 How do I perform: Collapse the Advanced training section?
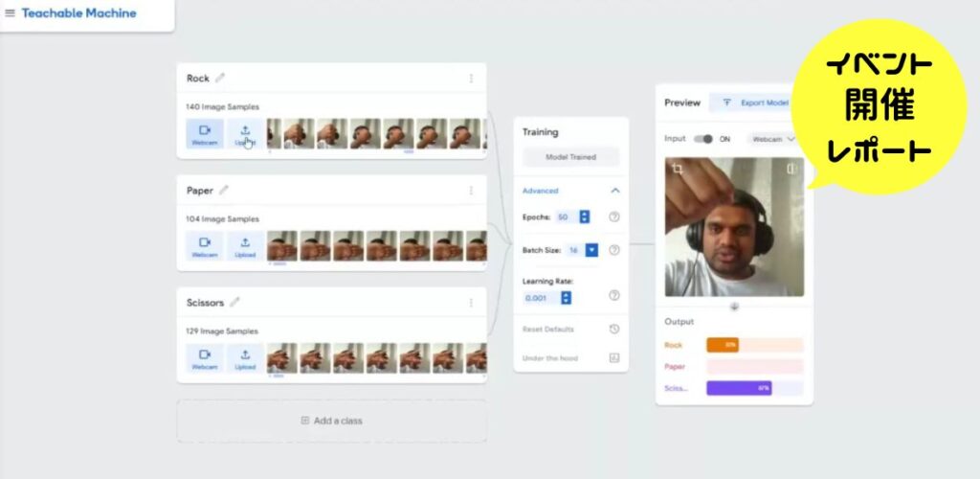point(615,191)
